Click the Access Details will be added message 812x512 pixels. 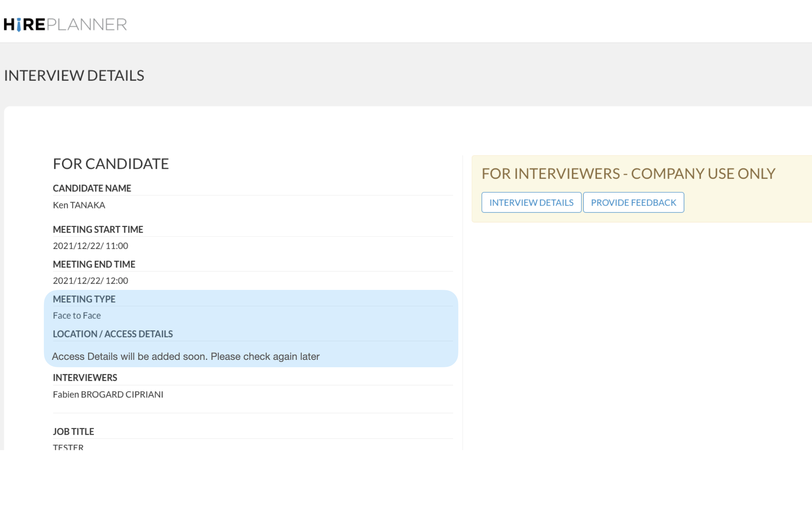click(x=186, y=357)
